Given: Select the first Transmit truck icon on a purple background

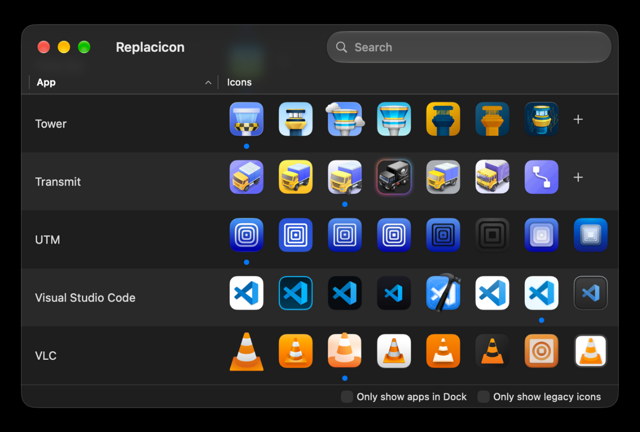Looking at the screenshot, I should [246, 177].
